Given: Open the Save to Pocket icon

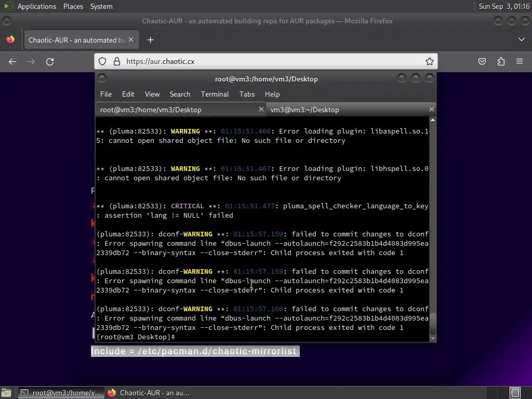Looking at the screenshot, I should pyautogui.click(x=482, y=61).
